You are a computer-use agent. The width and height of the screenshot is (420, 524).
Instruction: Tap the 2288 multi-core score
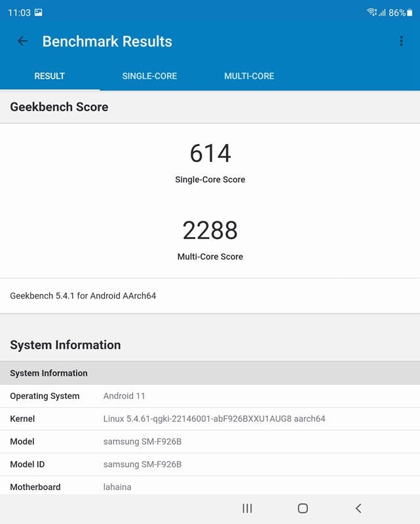coord(210,231)
